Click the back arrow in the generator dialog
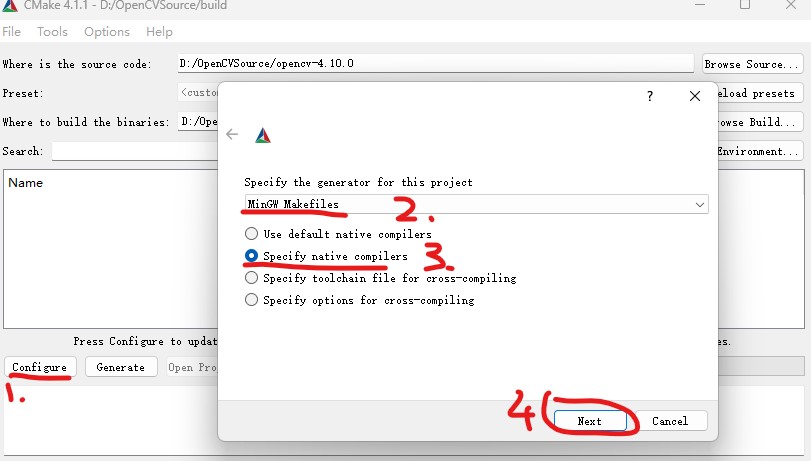The height and width of the screenshot is (461, 811). pos(232,135)
